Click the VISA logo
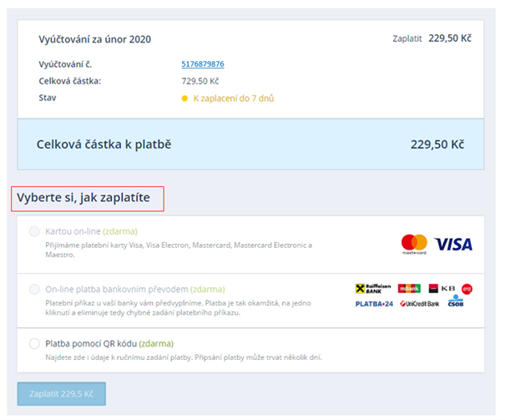 click(x=453, y=244)
